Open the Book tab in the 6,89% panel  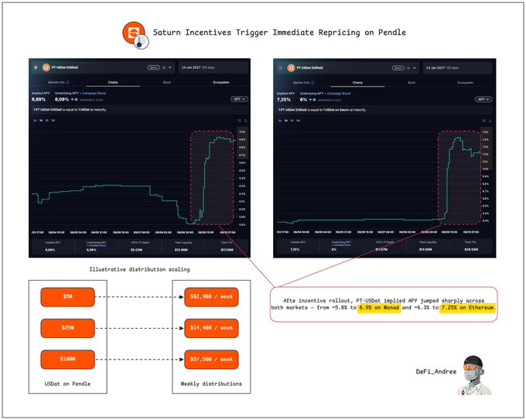pyautogui.click(x=167, y=82)
